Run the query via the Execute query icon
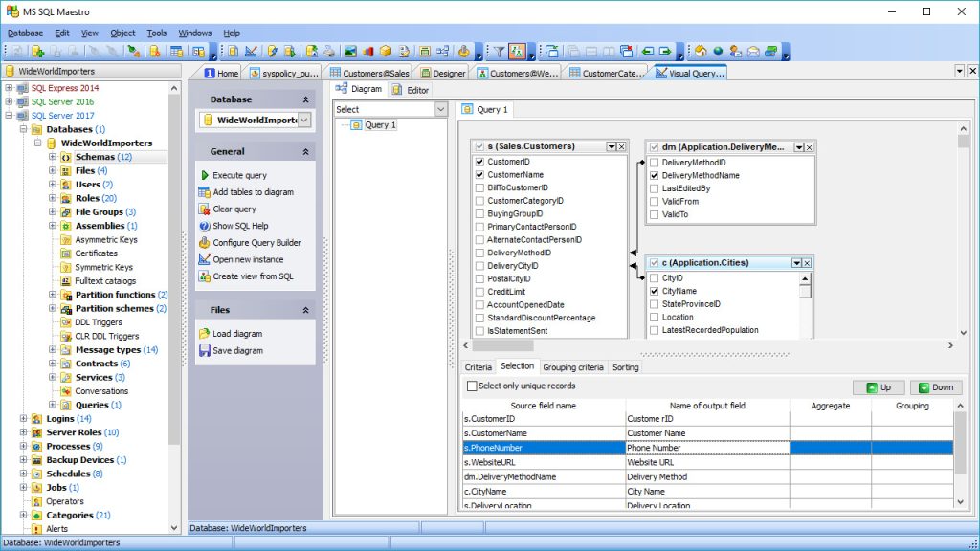Screen dimensions: 980x551 (204, 174)
